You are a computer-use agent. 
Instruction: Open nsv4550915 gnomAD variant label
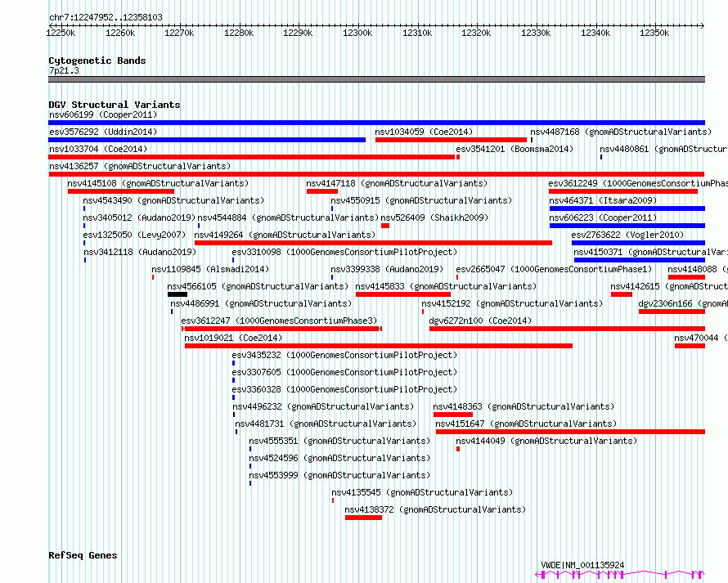tap(421, 200)
